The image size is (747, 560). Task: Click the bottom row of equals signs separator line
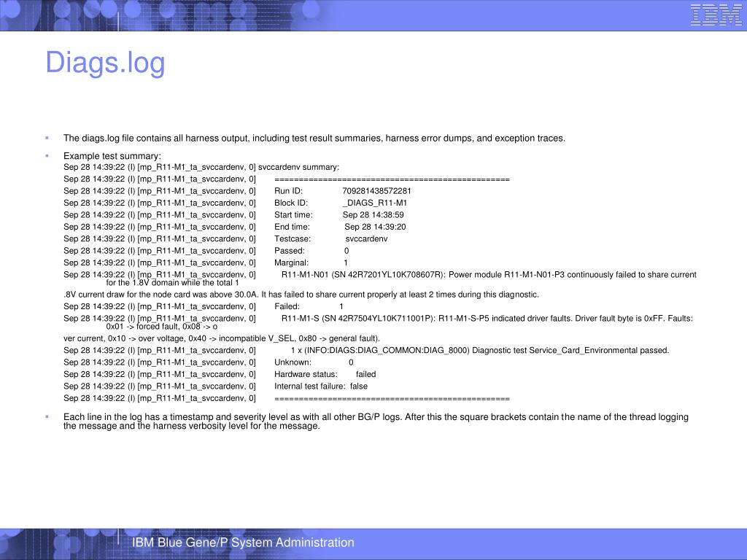pyautogui.click(x=392, y=399)
